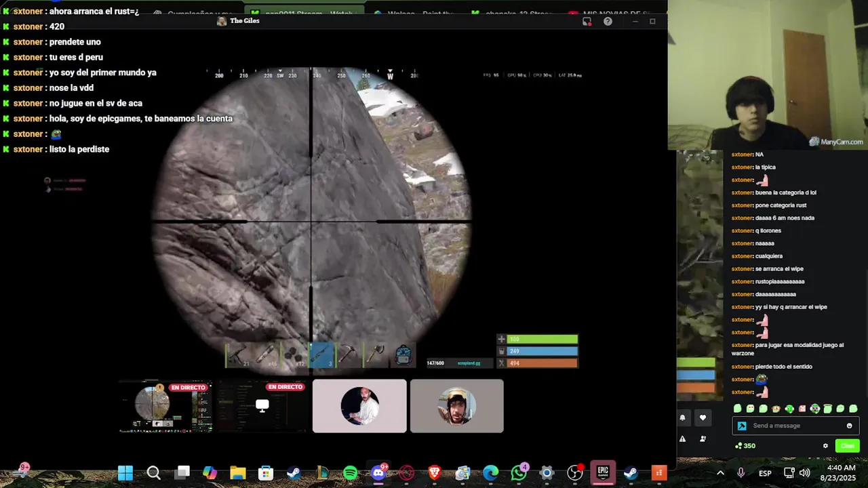This screenshot has width=868, height=488.
Task: Click the backpack icon in the Rust hotbar
Action: click(403, 355)
